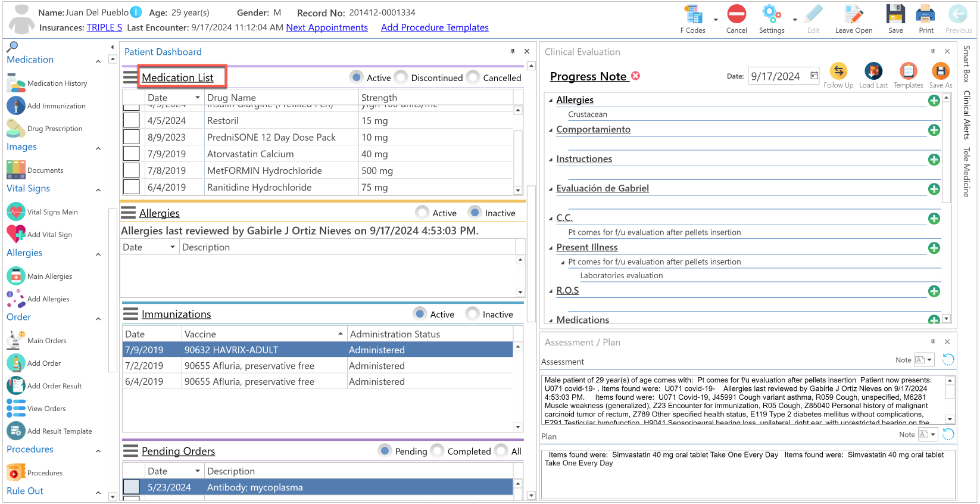Open Add Result Template

coord(50,431)
